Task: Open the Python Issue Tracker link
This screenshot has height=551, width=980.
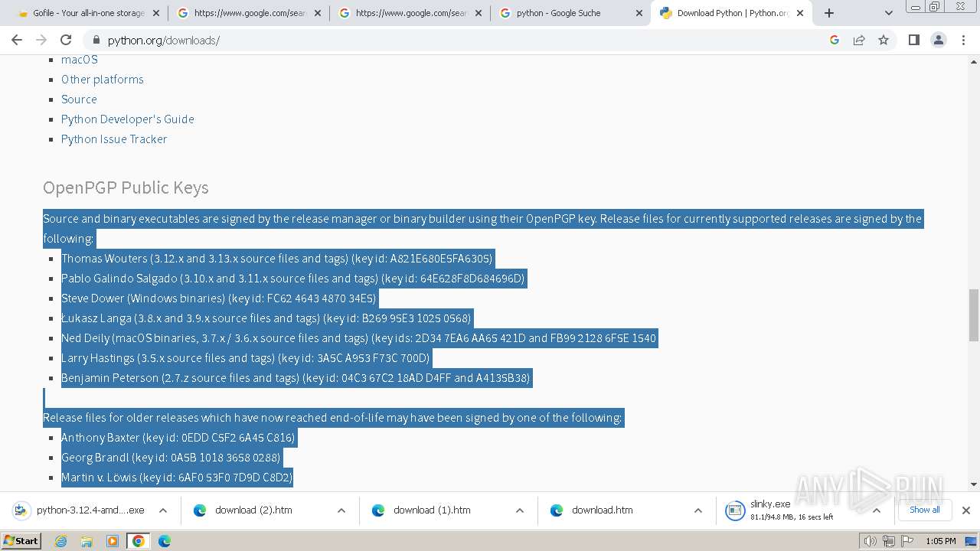Action: pyautogui.click(x=114, y=139)
